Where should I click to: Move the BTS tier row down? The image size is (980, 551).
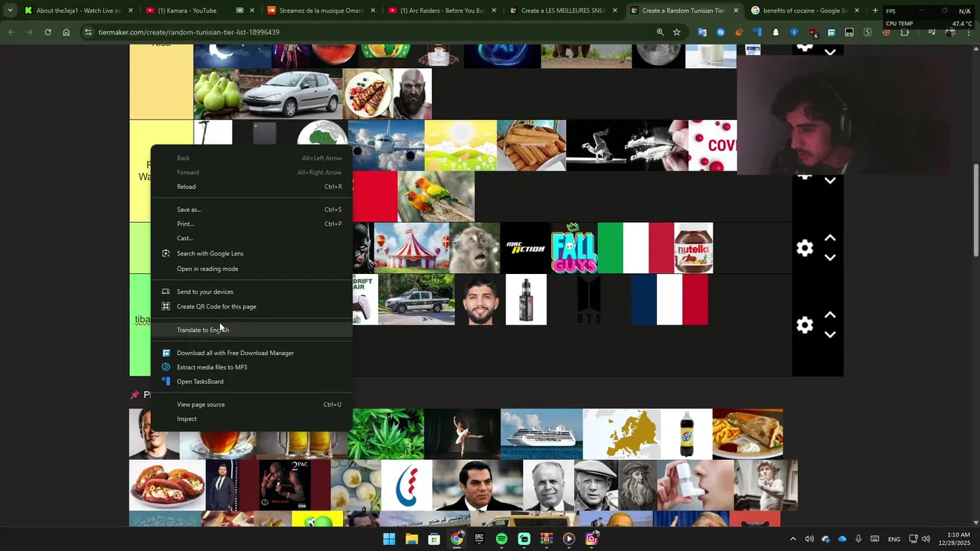(x=830, y=334)
